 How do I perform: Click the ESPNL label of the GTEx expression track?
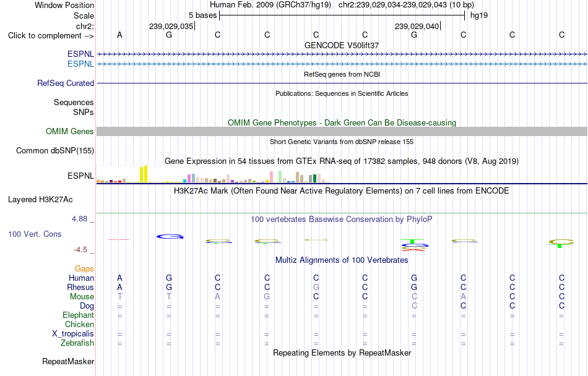(x=80, y=176)
